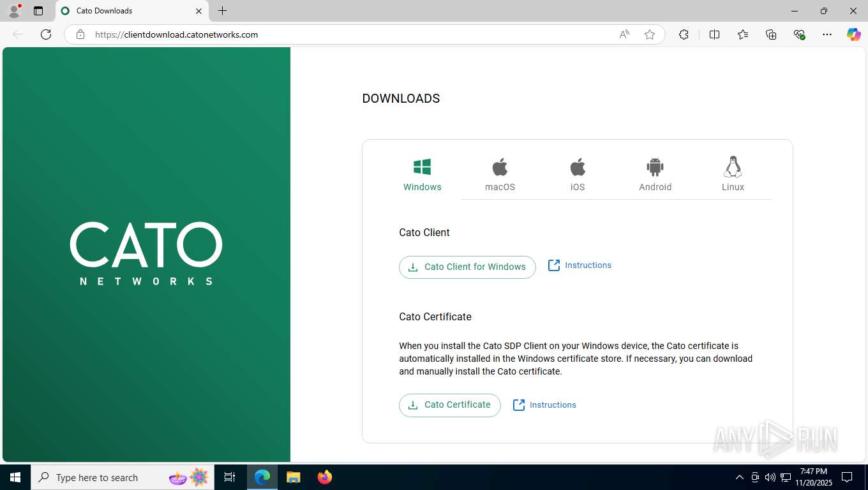The image size is (868, 490).
Task: Download Cato Client for Windows
Action: tap(467, 267)
